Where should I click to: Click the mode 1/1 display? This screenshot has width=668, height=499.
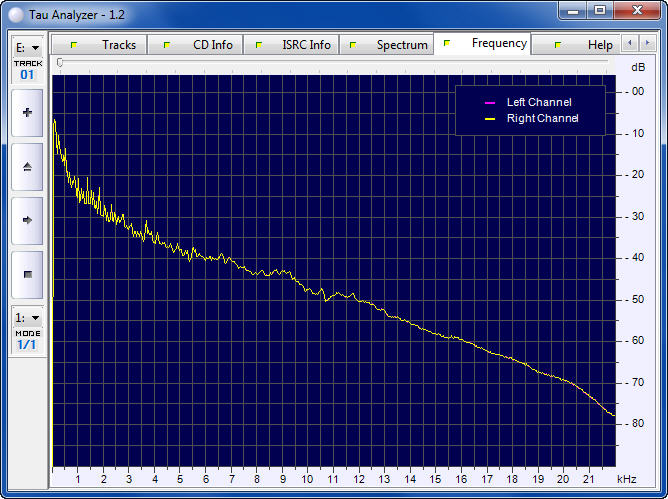pyautogui.click(x=27, y=344)
